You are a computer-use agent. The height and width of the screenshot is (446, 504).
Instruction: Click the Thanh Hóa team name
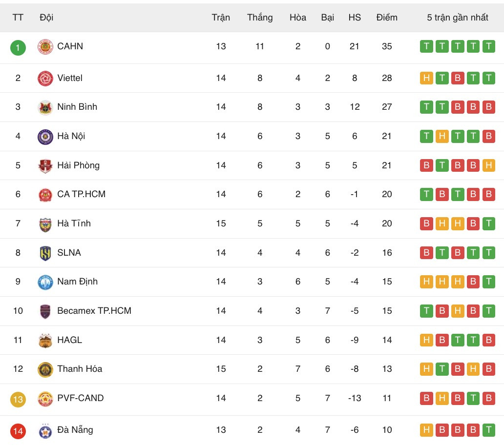(80, 369)
